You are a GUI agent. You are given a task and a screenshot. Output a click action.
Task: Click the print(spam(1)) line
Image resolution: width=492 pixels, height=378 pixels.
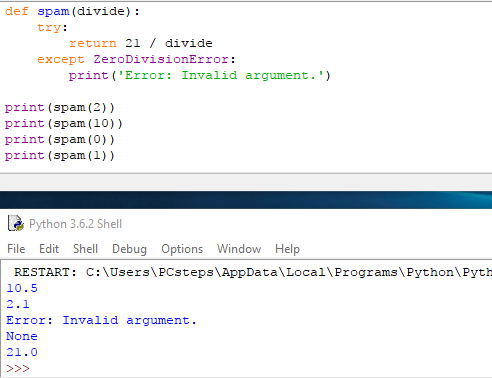[x=60, y=156]
